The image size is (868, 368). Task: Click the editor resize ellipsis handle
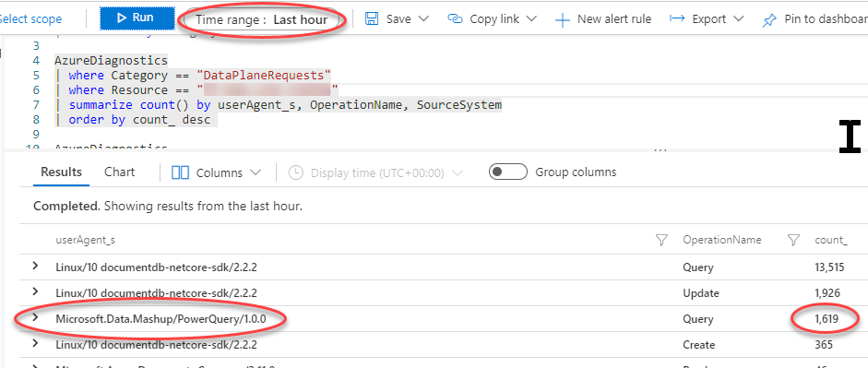point(660,150)
